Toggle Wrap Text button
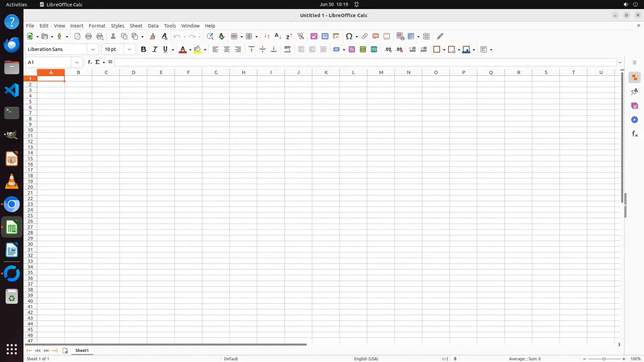Viewport: 644px width, 362px height. pyautogui.click(x=287, y=50)
